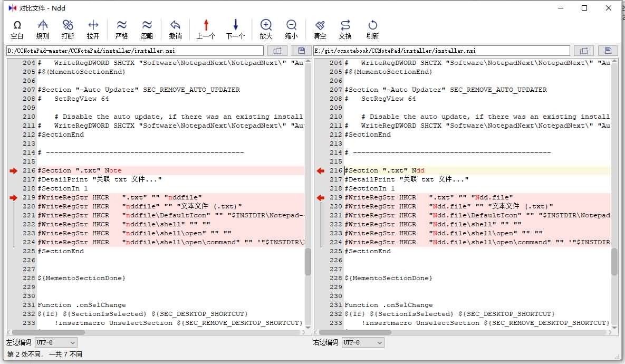Open the right file's browse folder icon

click(584, 50)
